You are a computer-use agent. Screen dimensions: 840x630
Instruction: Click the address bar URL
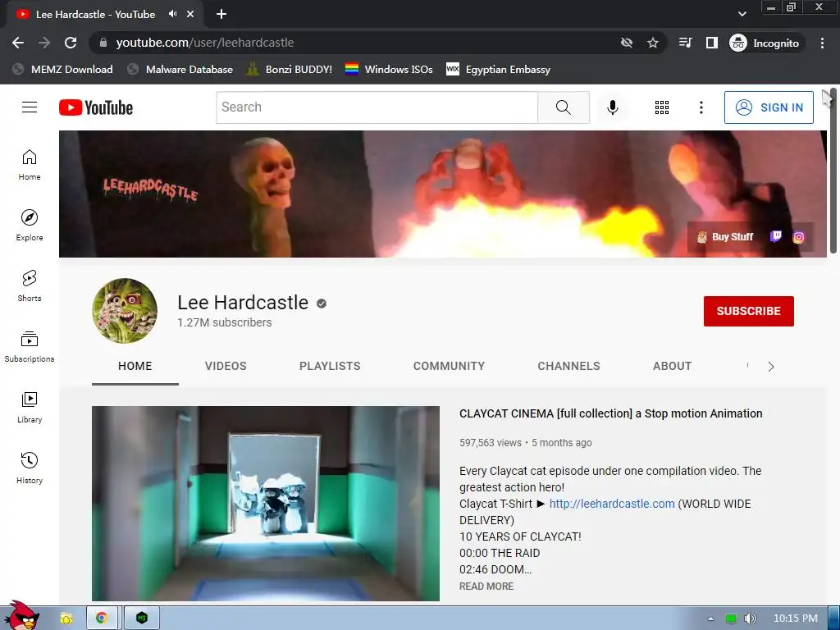[205, 43]
